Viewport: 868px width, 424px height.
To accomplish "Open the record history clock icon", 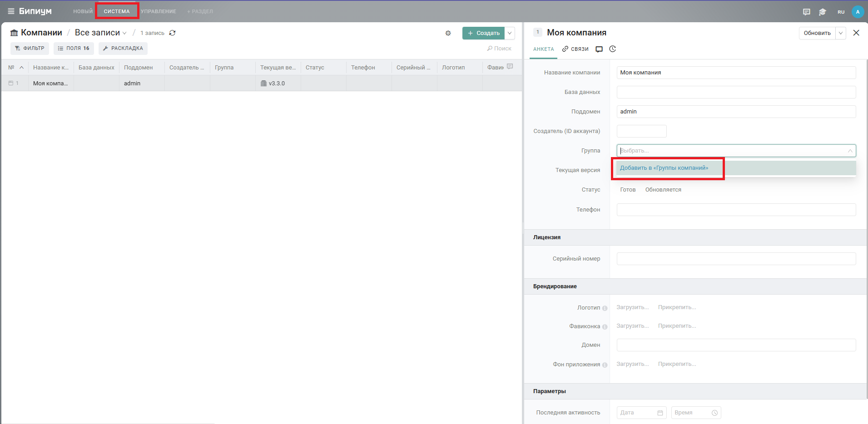I will [x=613, y=49].
